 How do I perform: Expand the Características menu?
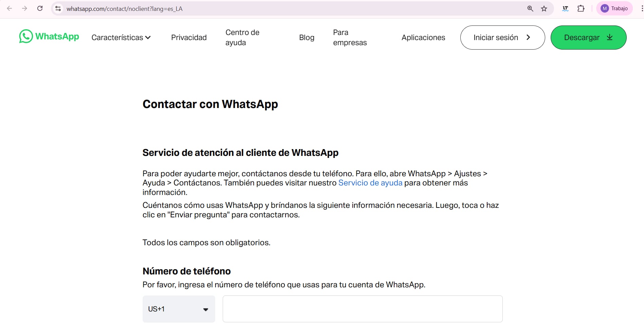[121, 37]
